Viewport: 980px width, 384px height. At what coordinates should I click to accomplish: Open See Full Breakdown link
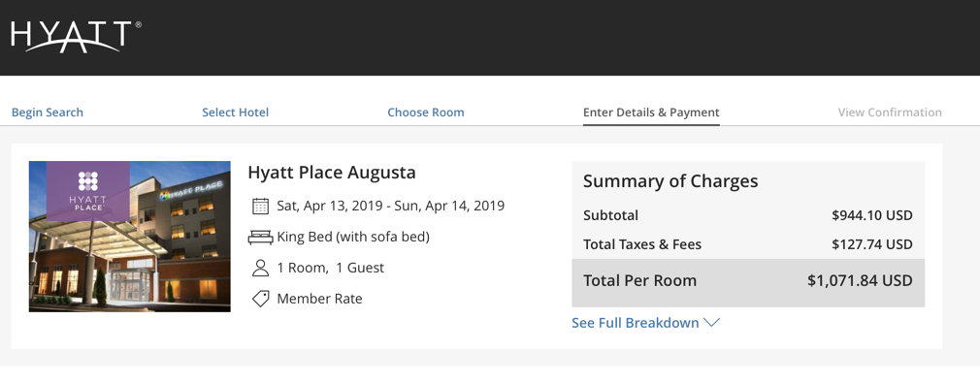click(635, 323)
